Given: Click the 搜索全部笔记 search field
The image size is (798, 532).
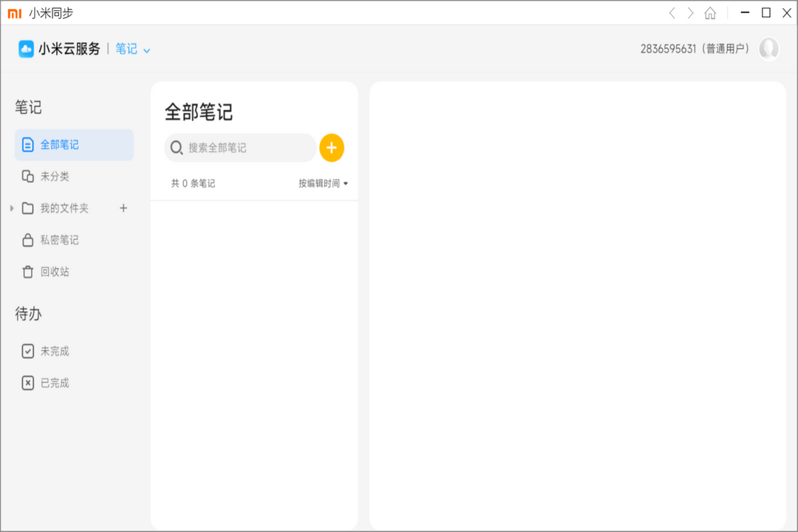Looking at the screenshot, I should (240, 147).
